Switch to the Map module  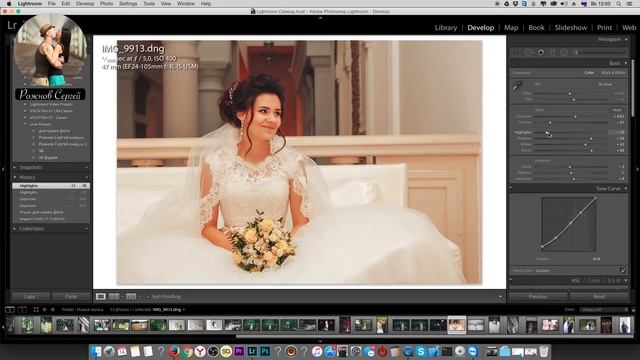click(511, 27)
